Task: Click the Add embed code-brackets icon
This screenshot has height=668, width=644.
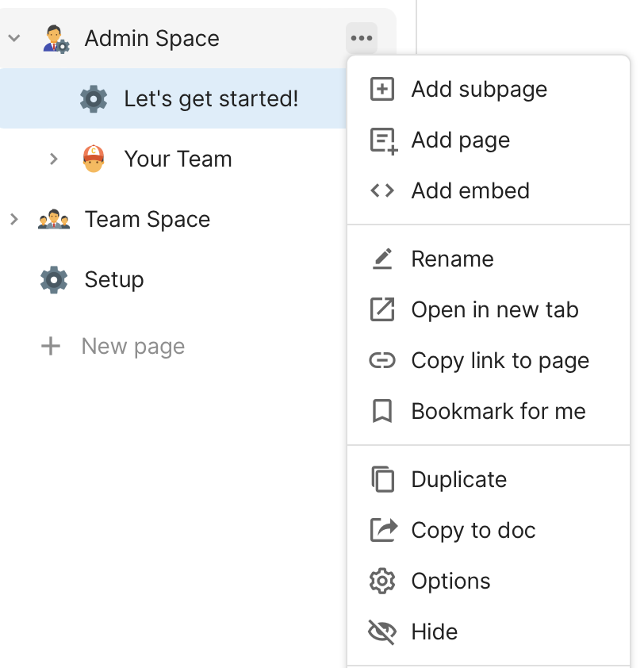Action: 382,190
